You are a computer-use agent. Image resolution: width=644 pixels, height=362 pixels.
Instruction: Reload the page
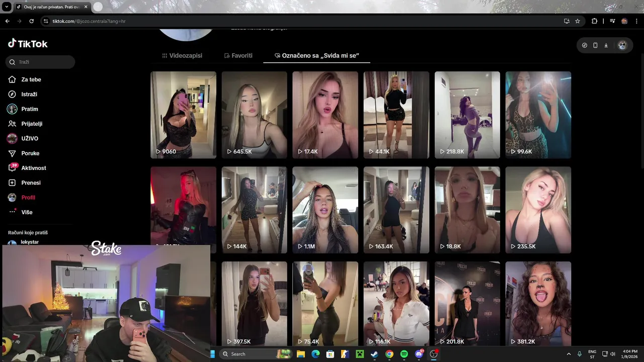click(x=31, y=21)
